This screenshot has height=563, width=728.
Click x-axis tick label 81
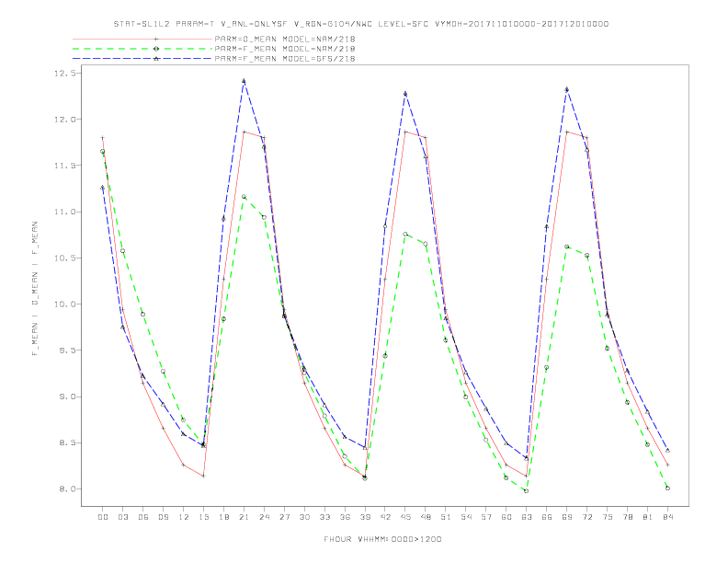point(648,517)
